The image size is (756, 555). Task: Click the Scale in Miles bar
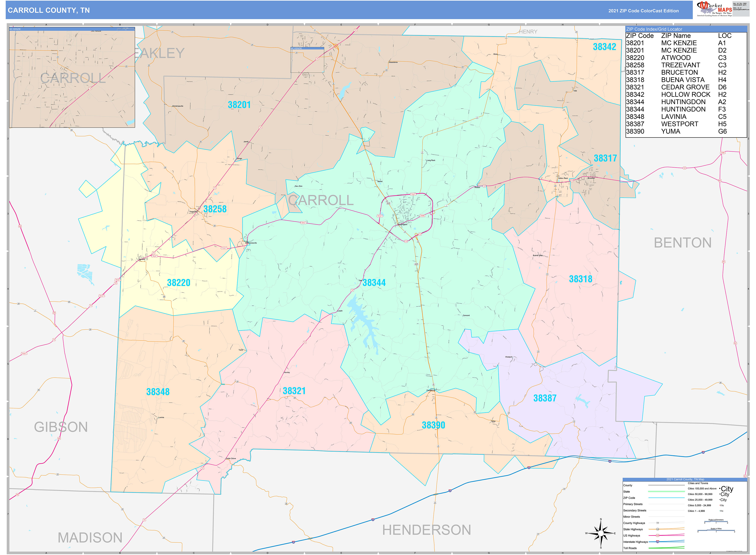716,530
